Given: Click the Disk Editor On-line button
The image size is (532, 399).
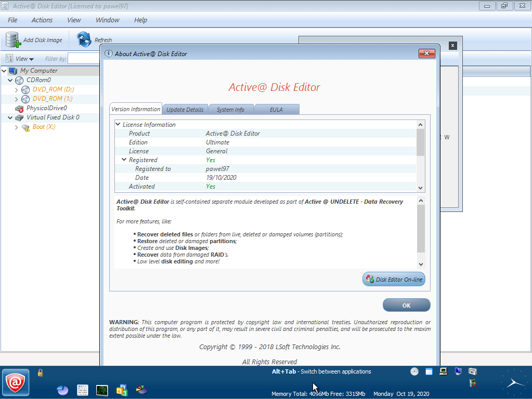Looking at the screenshot, I should click(x=394, y=280).
